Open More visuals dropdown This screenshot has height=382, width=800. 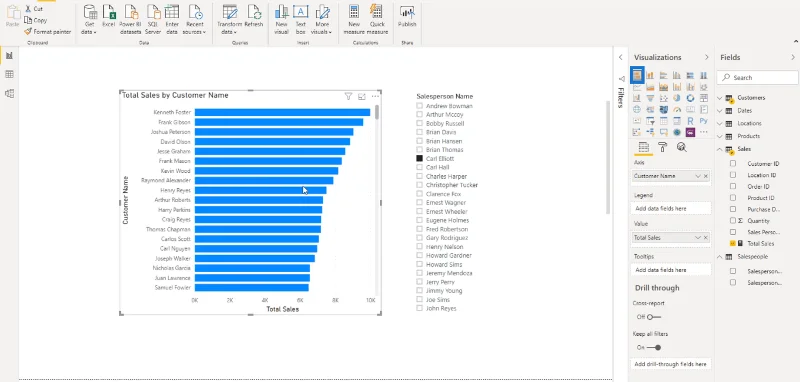pyautogui.click(x=322, y=19)
